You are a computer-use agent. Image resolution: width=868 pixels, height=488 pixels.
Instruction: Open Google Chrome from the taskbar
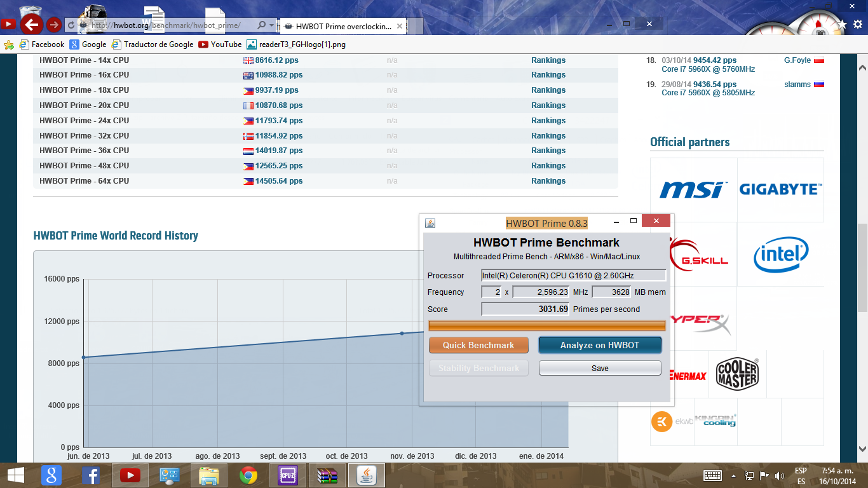coord(248,475)
